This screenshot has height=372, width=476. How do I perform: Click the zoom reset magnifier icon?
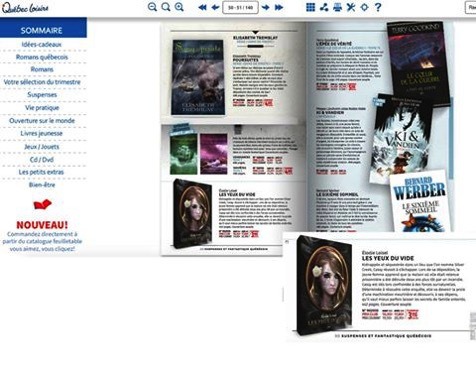coord(166,7)
